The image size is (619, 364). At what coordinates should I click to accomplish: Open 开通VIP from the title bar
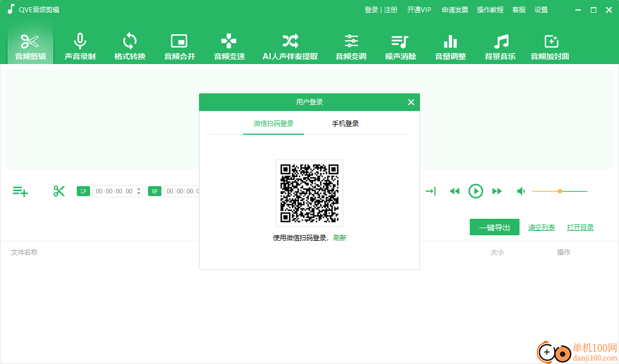click(419, 10)
